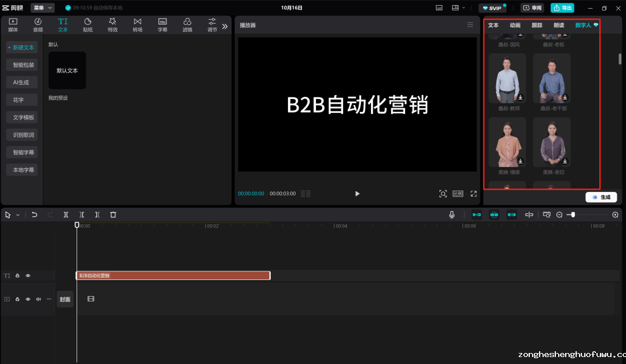
Task: Open the shortcut keyboard icon in title bar
Action: (439, 8)
